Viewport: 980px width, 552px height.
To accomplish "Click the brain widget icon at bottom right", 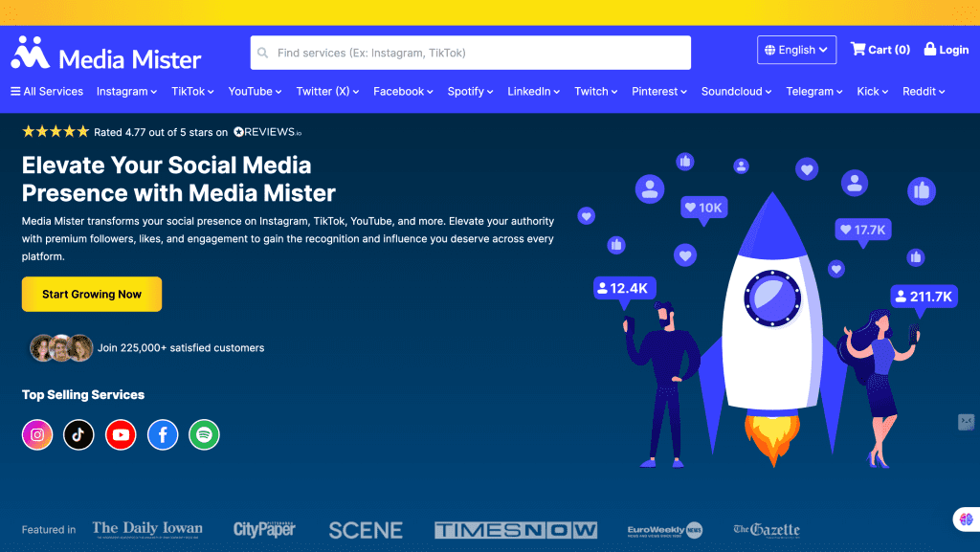I will [x=965, y=519].
